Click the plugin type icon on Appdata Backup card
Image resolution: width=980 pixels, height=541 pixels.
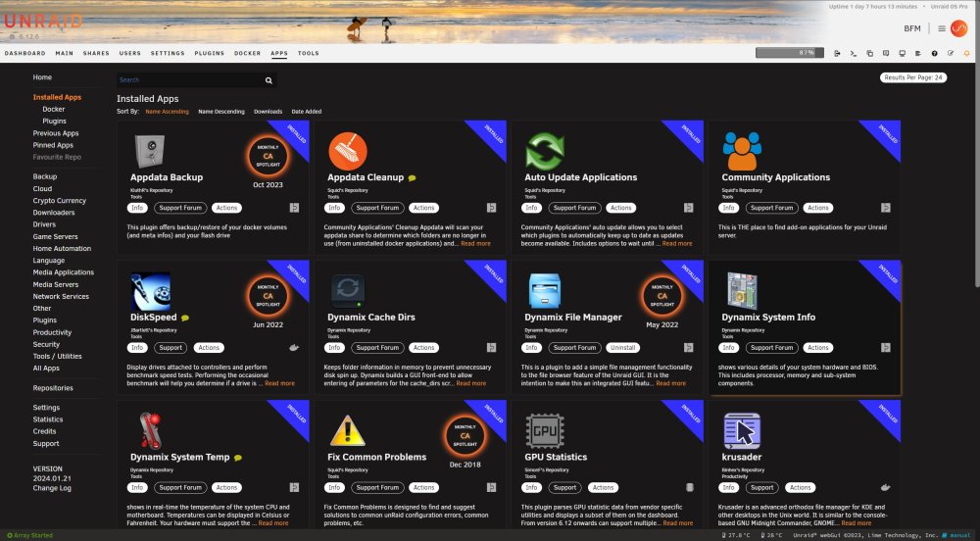(294, 208)
